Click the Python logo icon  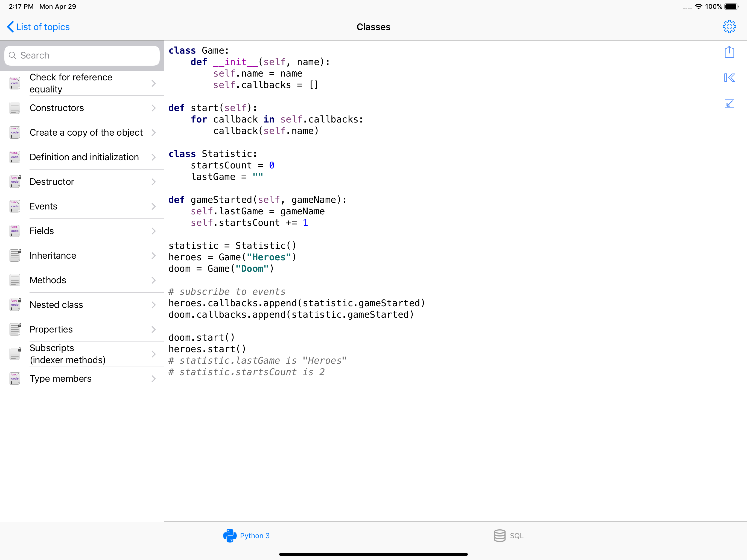point(230,535)
